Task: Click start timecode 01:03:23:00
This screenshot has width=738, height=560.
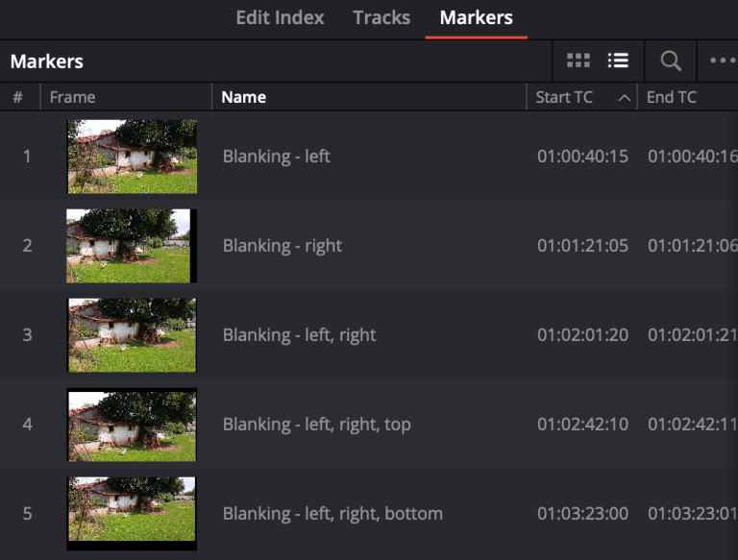Action: [582, 514]
